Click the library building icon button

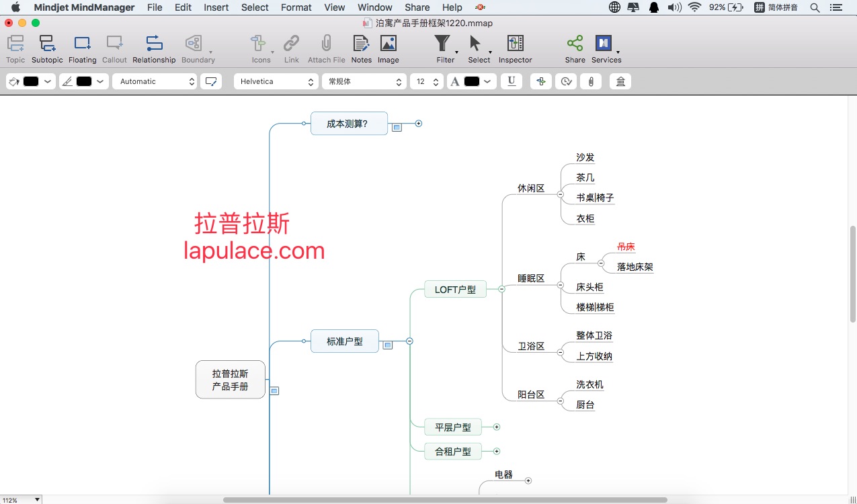(x=620, y=81)
